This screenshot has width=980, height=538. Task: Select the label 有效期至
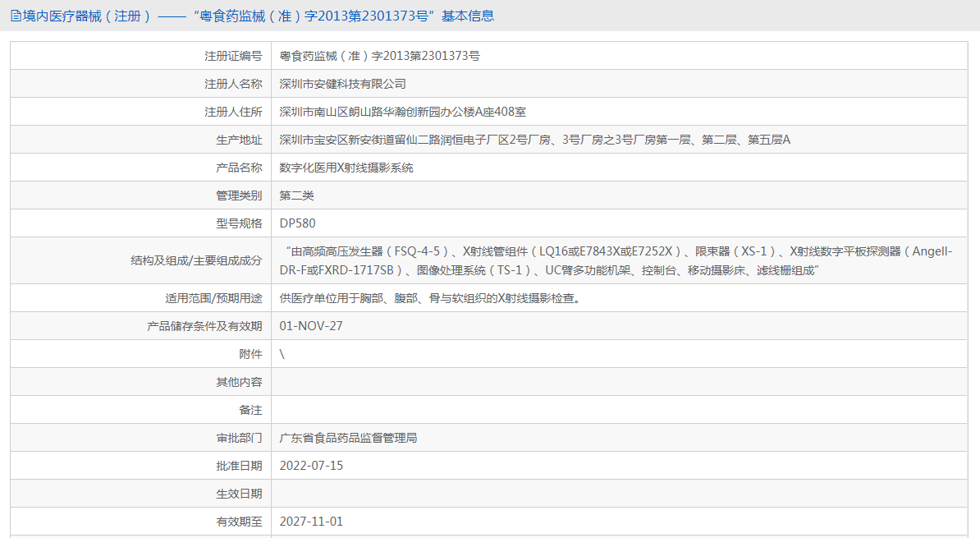pyautogui.click(x=239, y=521)
